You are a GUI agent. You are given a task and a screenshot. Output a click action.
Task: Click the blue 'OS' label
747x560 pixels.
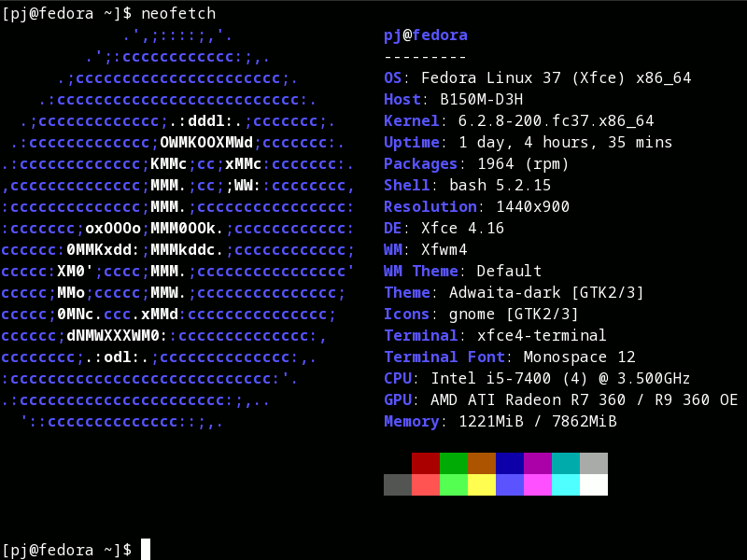click(x=393, y=77)
